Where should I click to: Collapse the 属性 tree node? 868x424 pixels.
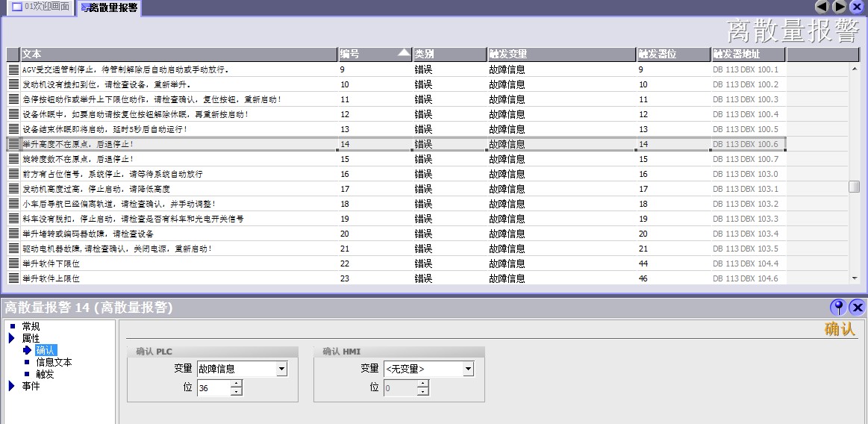pos(12,338)
